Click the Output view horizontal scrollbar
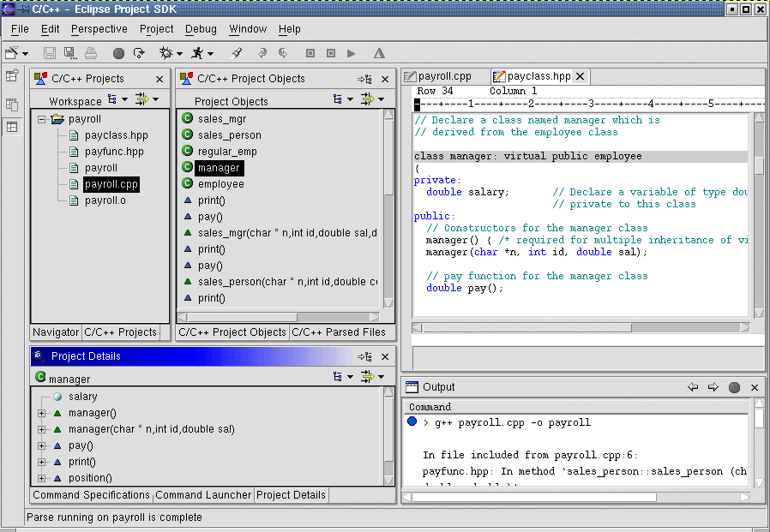The width and height of the screenshot is (770, 532). click(576, 498)
